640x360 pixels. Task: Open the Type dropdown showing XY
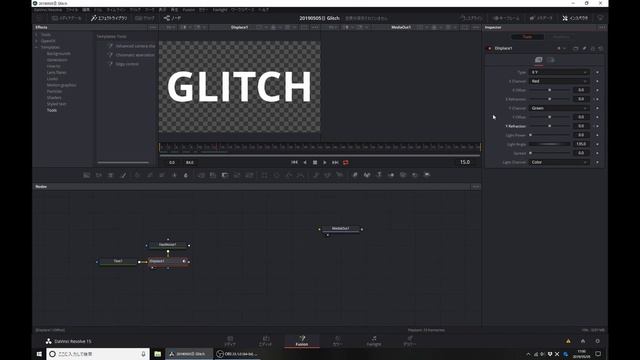click(559, 72)
